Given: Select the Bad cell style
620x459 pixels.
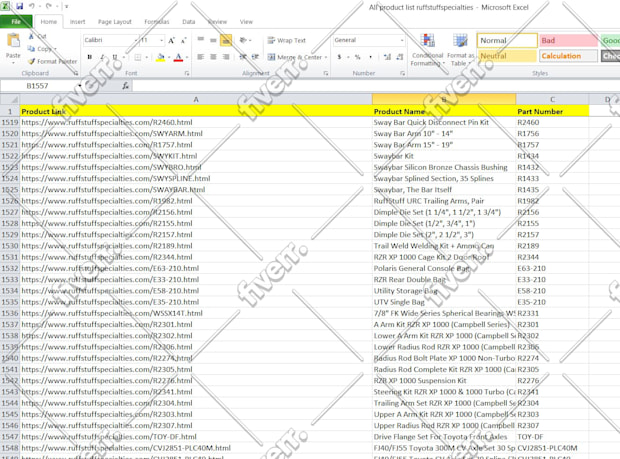Looking at the screenshot, I should [x=568, y=40].
